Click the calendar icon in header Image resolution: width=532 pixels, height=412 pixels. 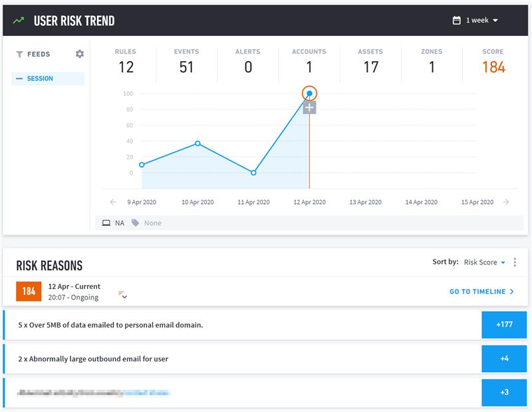click(456, 21)
